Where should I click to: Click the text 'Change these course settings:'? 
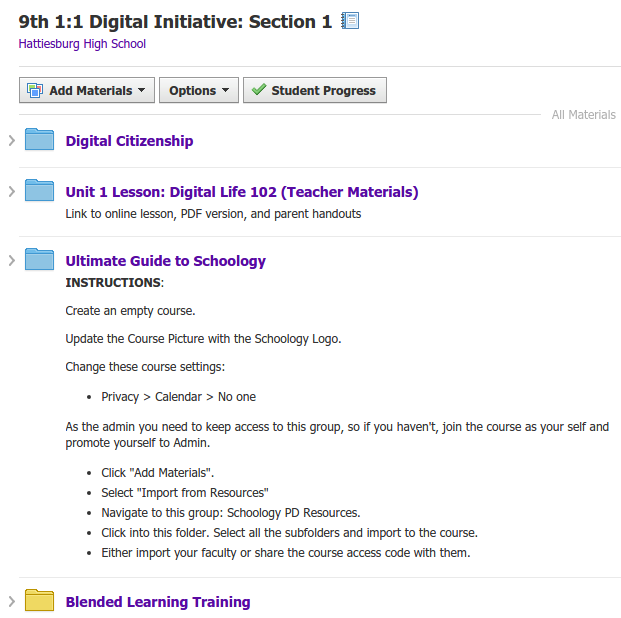[x=145, y=367]
